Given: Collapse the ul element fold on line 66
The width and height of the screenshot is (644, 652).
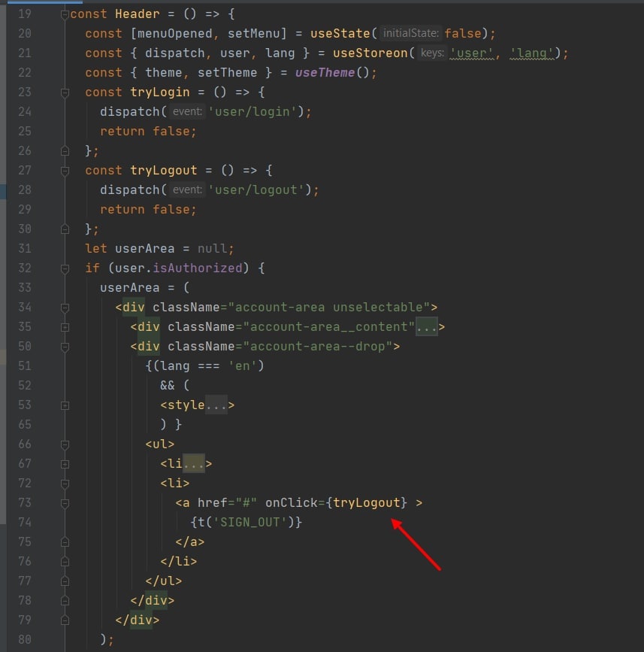Looking at the screenshot, I should pyautogui.click(x=65, y=444).
